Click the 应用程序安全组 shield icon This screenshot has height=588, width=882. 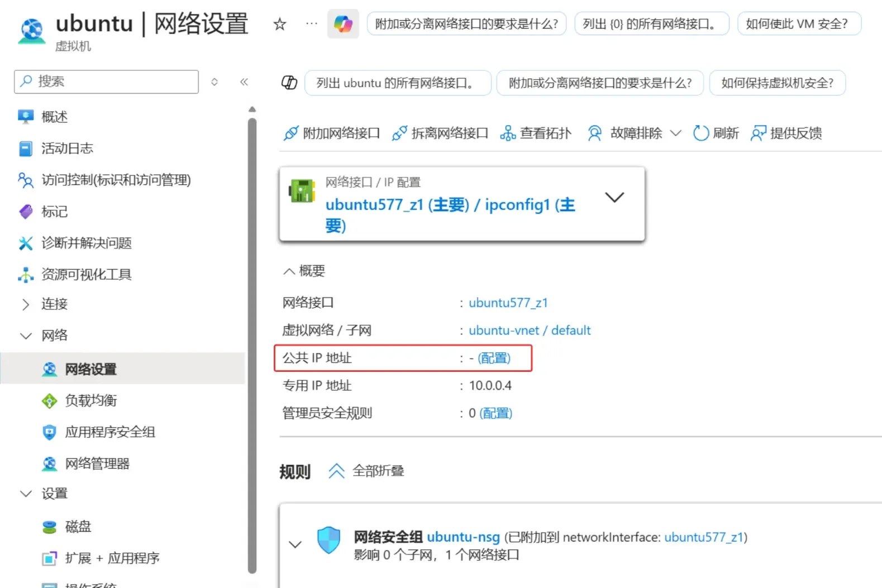[x=50, y=432]
